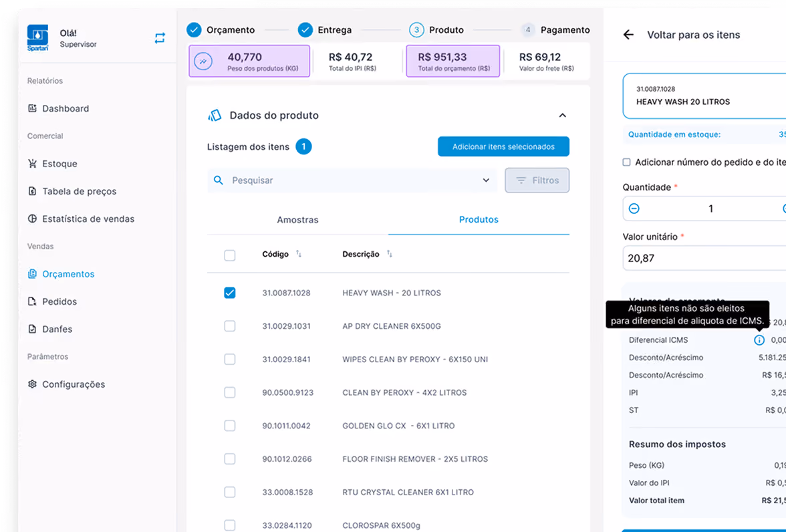Open the Dashboard icon in sidebar
The width and height of the screenshot is (786, 532).
[32, 108]
